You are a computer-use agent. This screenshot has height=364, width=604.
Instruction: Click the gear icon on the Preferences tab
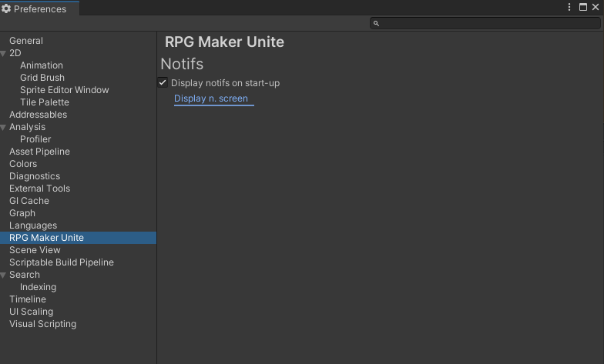point(6,8)
